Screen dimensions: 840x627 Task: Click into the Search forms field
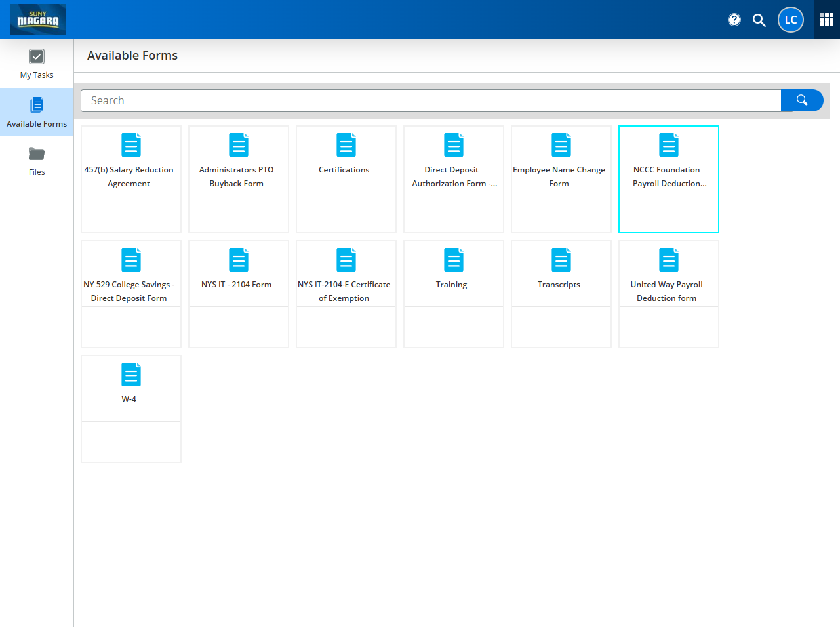pyautogui.click(x=431, y=100)
